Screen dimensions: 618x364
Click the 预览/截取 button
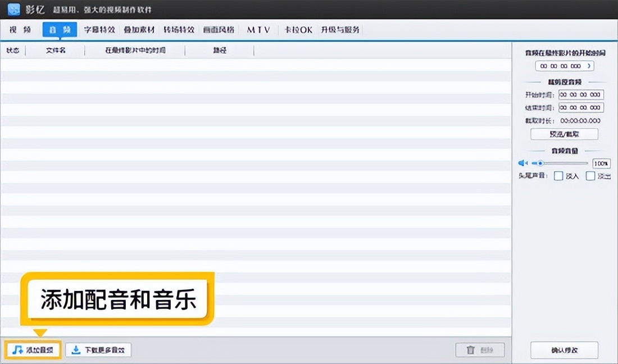564,134
